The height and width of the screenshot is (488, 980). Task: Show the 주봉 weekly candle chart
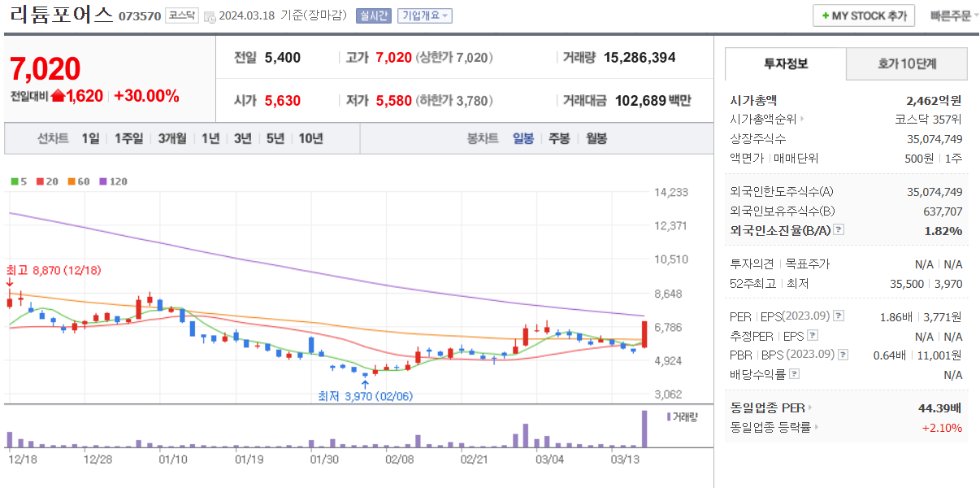click(x=559, y=138)
